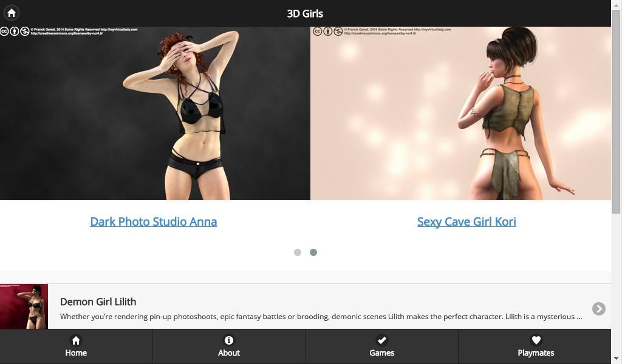Click the home icon in the top header
Image resolution: width=622 pixels, height=364 pixels.
(x=12, y=13)
